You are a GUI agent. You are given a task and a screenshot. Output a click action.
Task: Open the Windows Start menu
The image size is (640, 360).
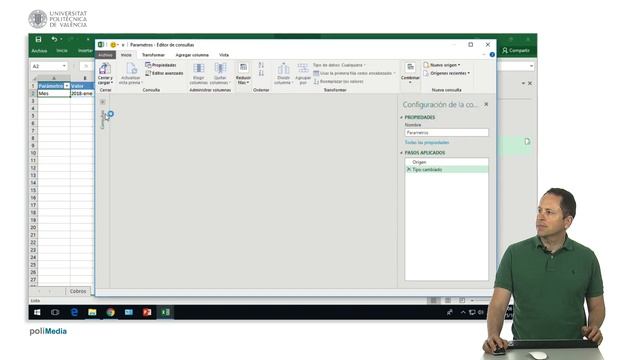coord(37,312)
